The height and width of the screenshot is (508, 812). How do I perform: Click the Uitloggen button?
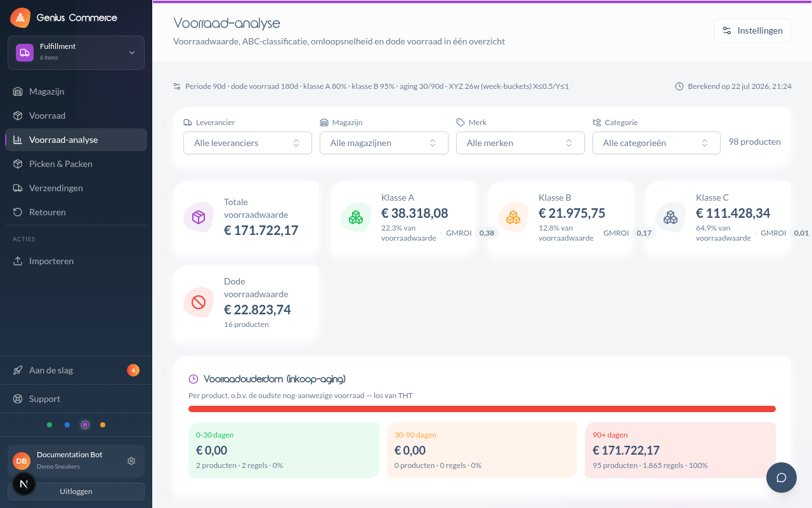pyautogui.click(x=76, y=491)
